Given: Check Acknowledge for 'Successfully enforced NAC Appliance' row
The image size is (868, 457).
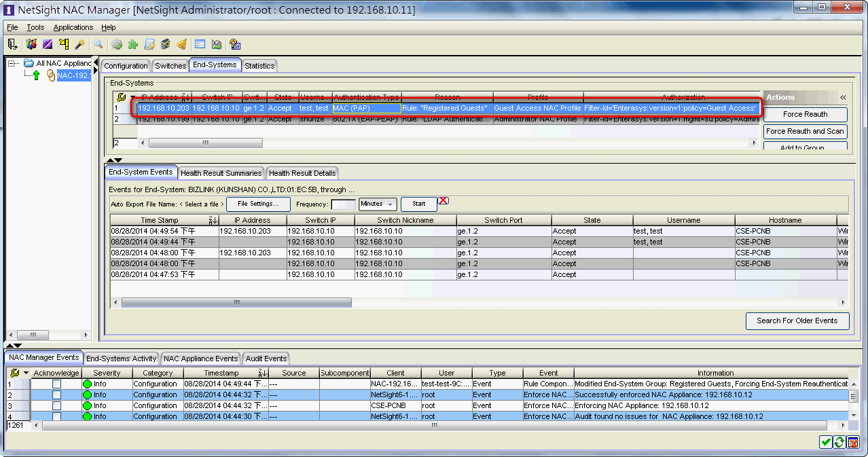Looking at the screenshot, I should pyautogui.click(x=56, y=395).
